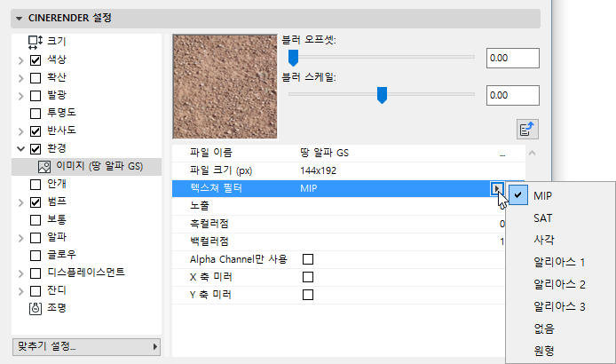Choose 사각 filter option

(561, 241)
